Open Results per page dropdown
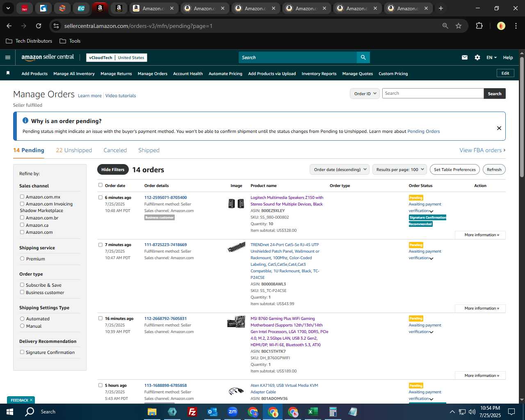 point(400,169)
